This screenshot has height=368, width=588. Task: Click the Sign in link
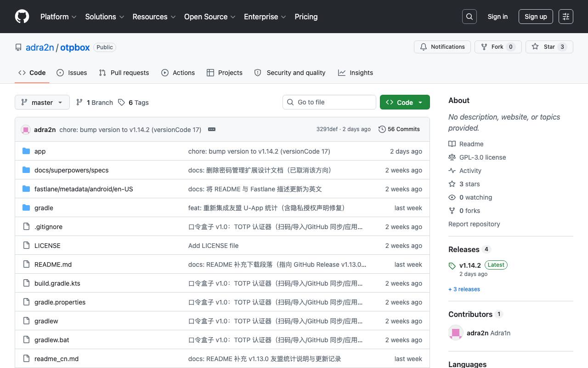(498, 17)
